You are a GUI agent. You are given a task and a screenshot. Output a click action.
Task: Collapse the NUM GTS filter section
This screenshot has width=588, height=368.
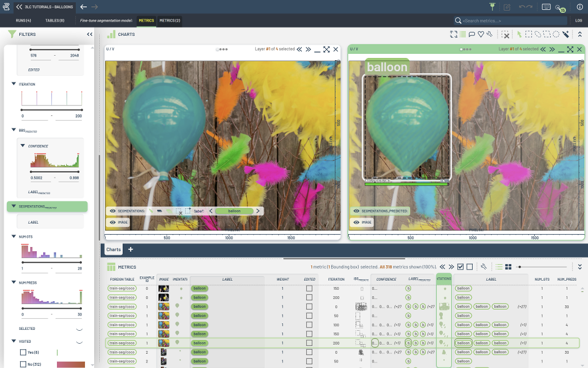[x=14, y=236]
